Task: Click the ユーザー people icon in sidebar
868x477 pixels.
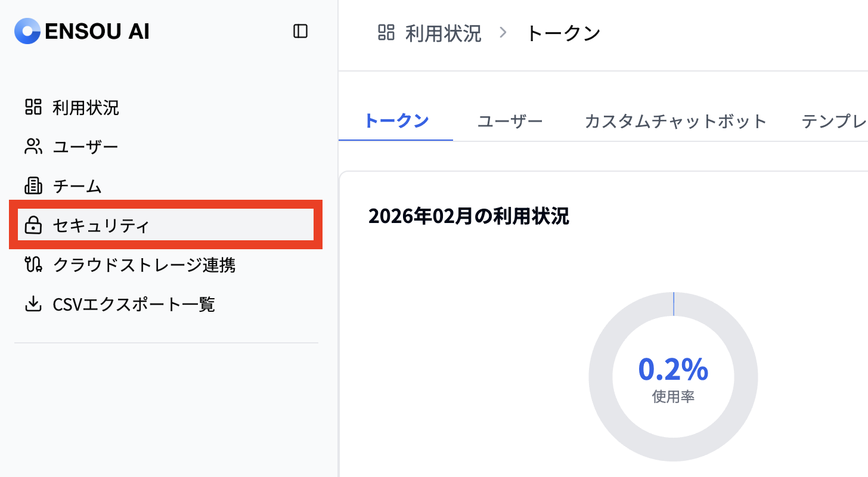Action: (x=33, y=147)
